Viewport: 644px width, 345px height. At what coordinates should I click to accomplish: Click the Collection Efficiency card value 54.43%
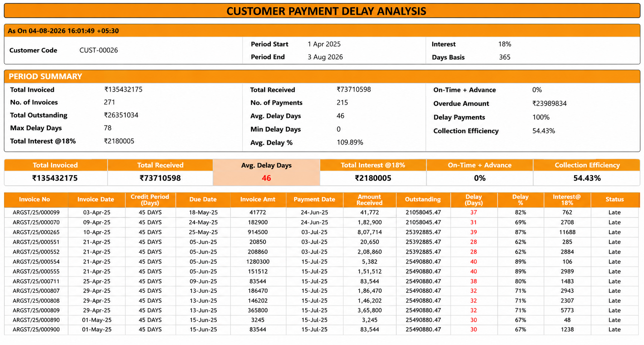[x=587, y=178]
